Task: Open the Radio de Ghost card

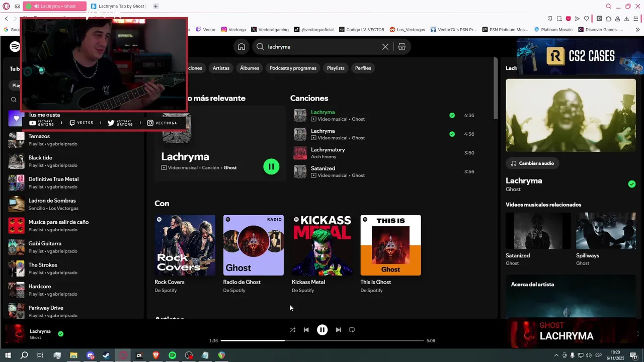Action: [x=253, y=254]
